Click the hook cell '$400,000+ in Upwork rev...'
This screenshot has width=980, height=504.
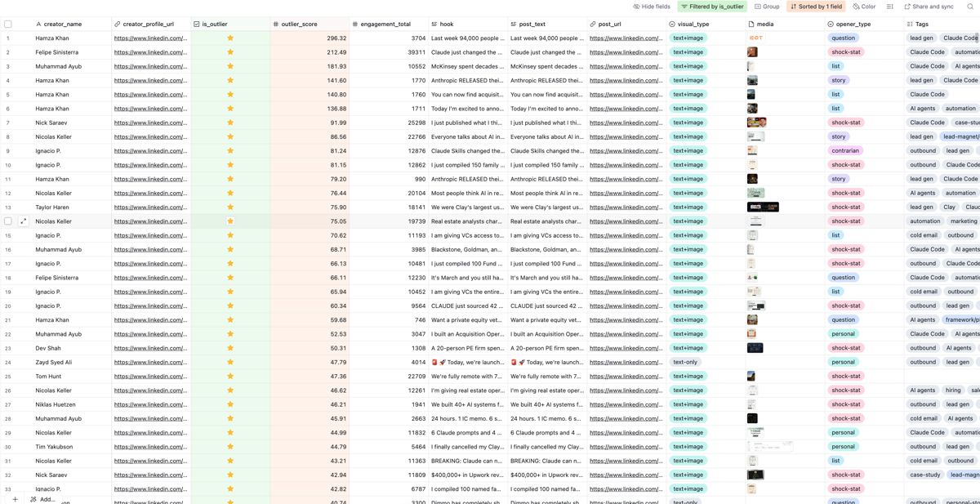pos(468,475)
